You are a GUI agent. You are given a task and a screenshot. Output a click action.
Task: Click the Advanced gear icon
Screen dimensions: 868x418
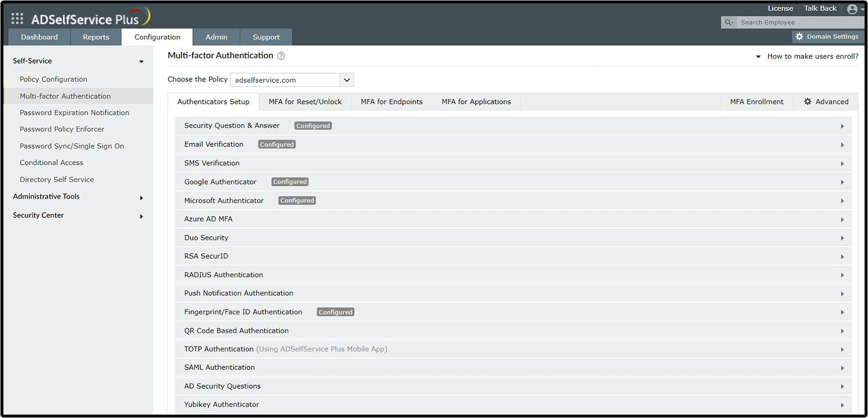click(808, 102)
